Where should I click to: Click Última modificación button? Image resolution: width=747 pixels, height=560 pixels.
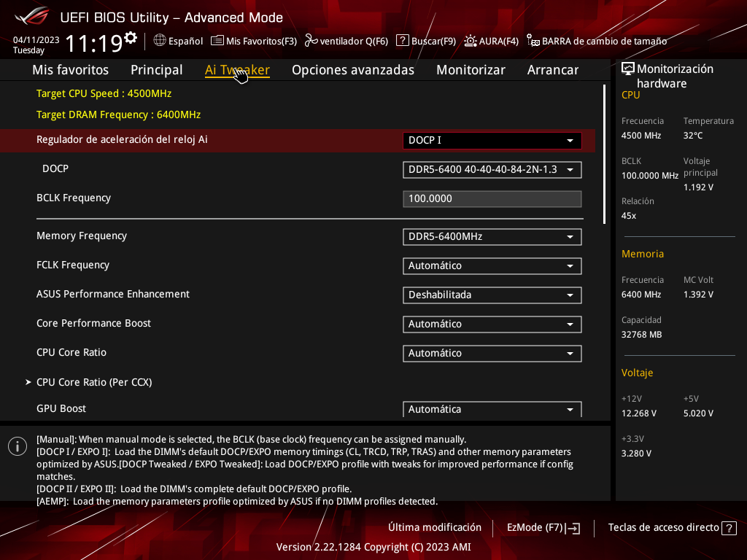click(x=435, y=528)
